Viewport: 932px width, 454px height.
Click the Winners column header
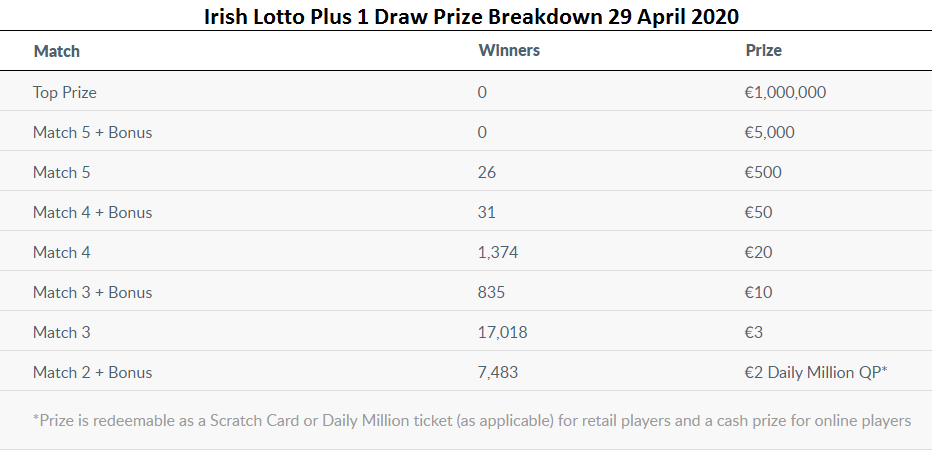[x=509, y=51]
